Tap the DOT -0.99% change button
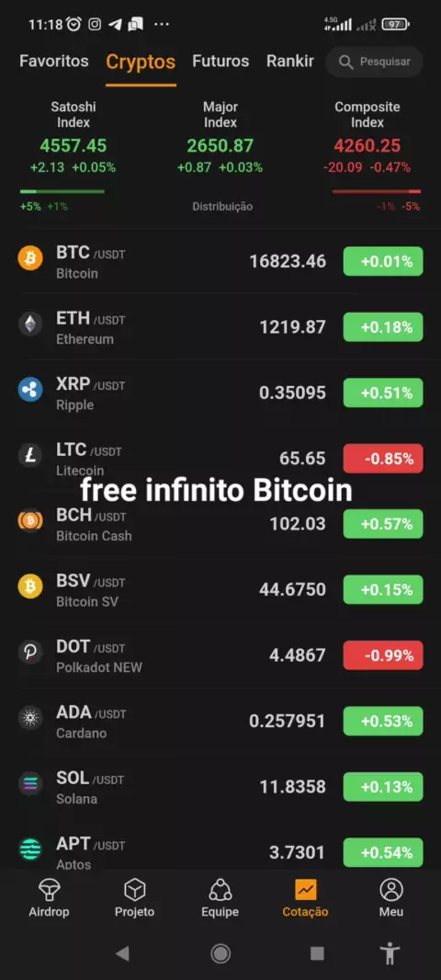The image size is (441, 980). [x=383, y=655]
